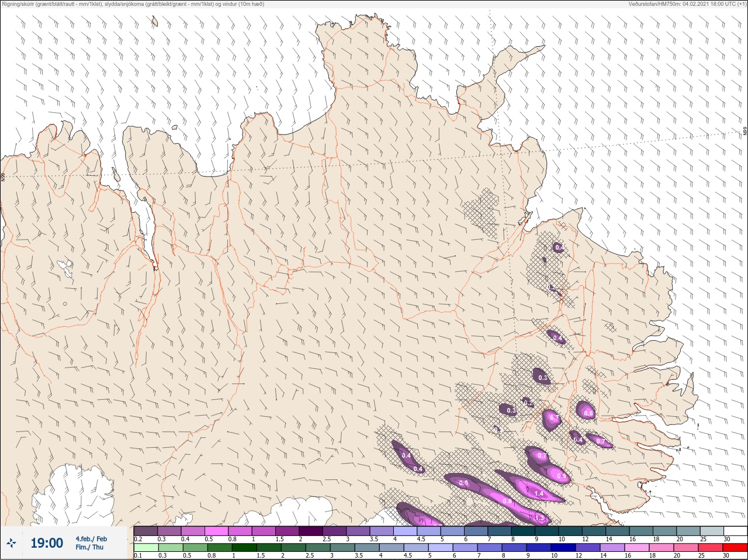The height and width of the screenshot is (560, 748).
Task: Click the upper legend's '4.5' scale label
Action: pos(420,539)
